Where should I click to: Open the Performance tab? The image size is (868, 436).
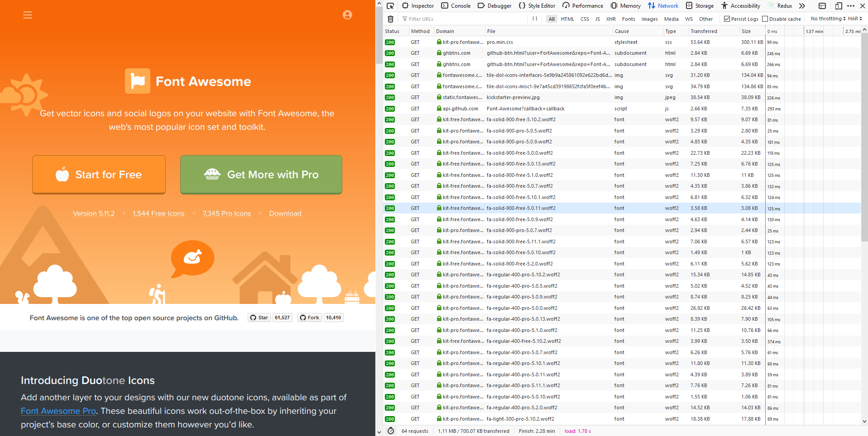(583, 6)
